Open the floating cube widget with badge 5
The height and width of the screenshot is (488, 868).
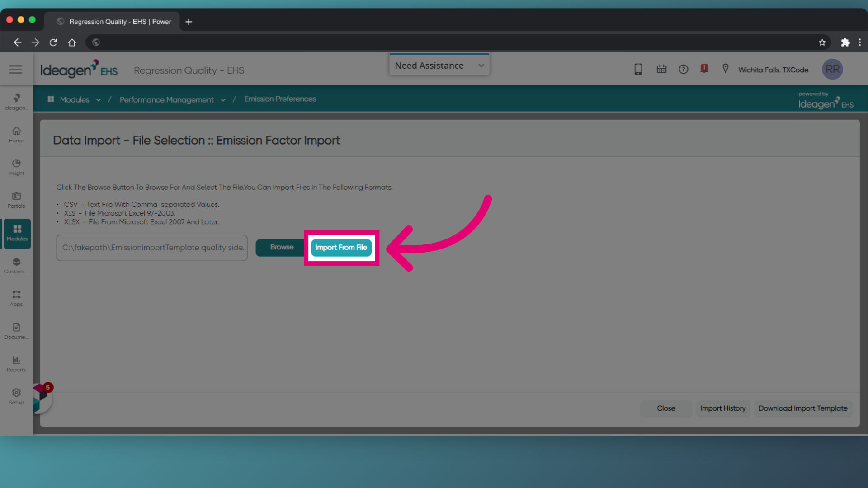point(42,398)
